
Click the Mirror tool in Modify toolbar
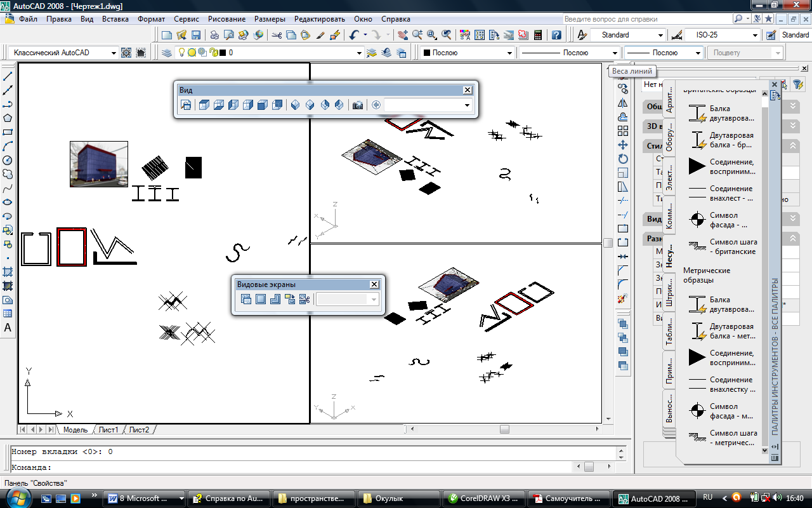coord(623,103)
